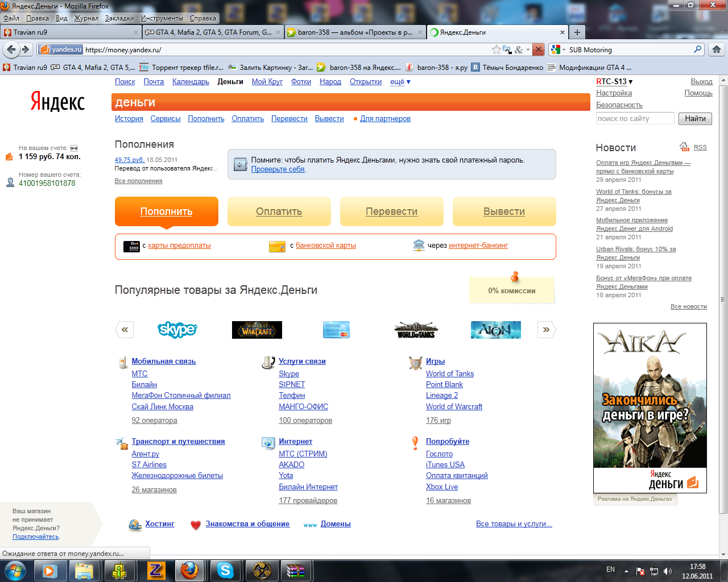Open the Тёмыч Бондаренко bookmark
This screenshot has width=728, height=582.
pos(507,68)
